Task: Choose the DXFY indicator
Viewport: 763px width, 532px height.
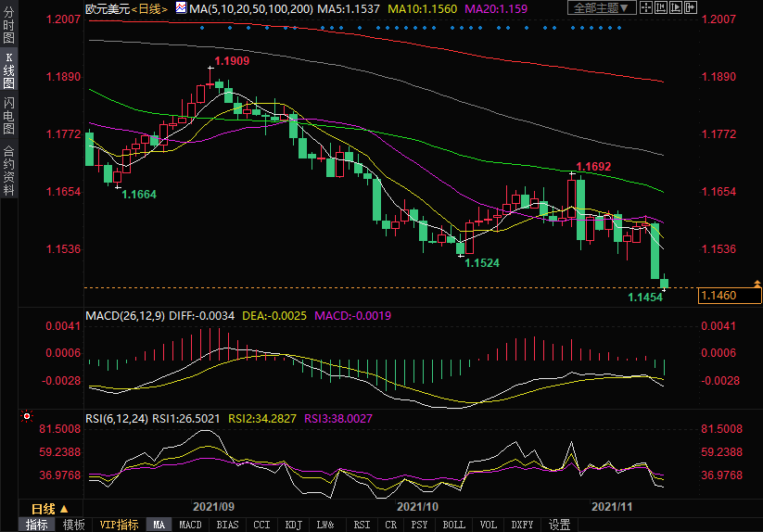Action: point(522,525)
